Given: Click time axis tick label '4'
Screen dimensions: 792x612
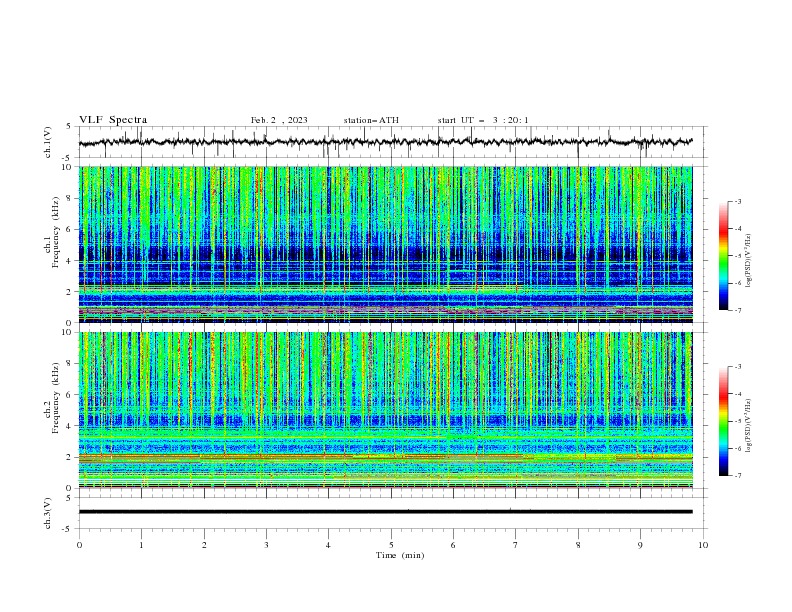Looking at the screenshot, I should (328, 545).
